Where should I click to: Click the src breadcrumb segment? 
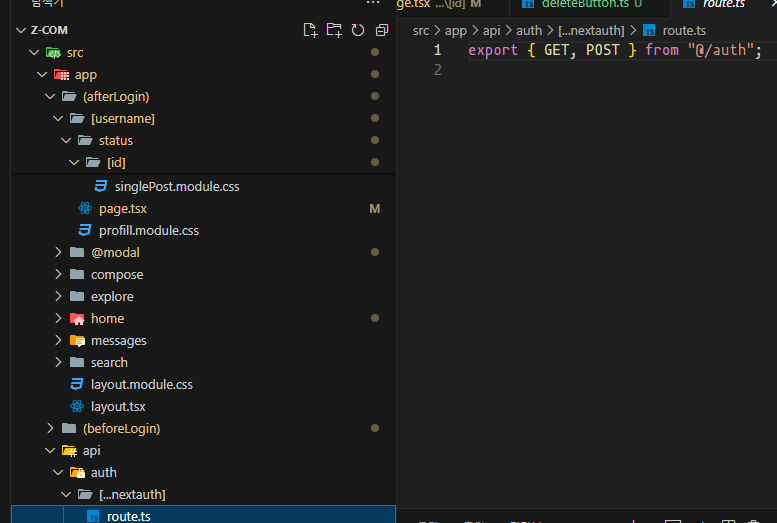(421, 31)
